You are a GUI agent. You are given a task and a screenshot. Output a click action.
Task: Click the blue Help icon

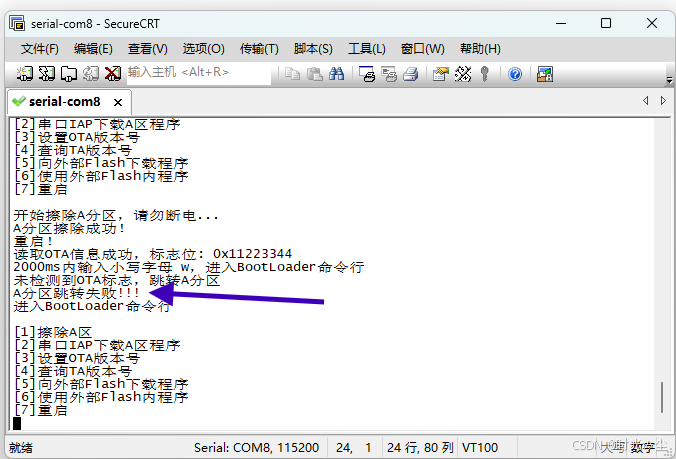point(515,74)
